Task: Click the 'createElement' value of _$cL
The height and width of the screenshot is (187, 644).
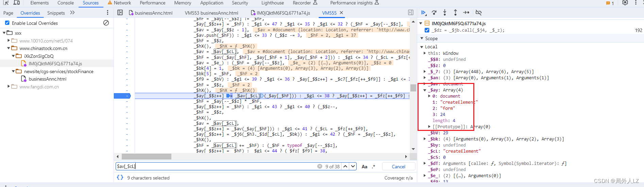Action: coord(462,151)
